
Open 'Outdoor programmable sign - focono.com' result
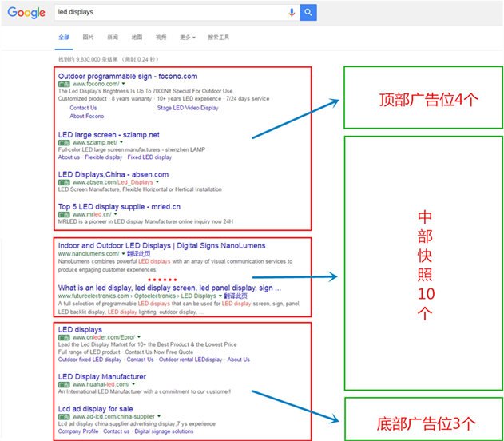pyautogui.click(x=127, y=76)
